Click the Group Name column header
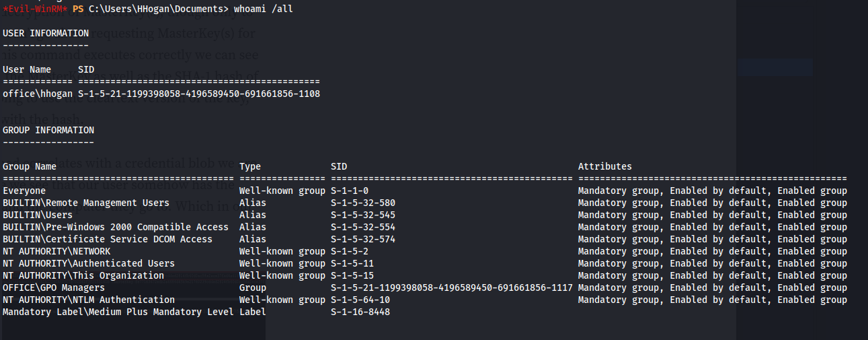This screenshot has height=340, width=868. tap(30, 166)
